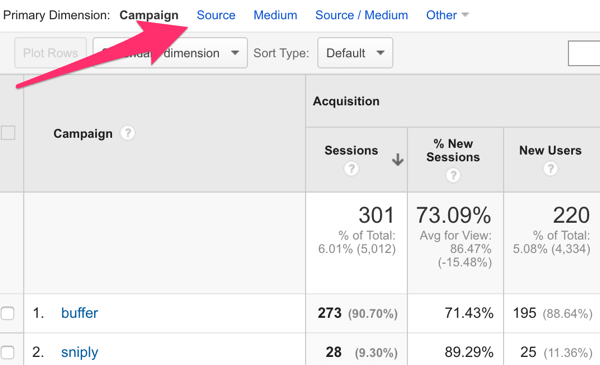Viewport: 600px width, 365px height.
Task: Toggle the select-all checkbox in header
Action: 8,133
